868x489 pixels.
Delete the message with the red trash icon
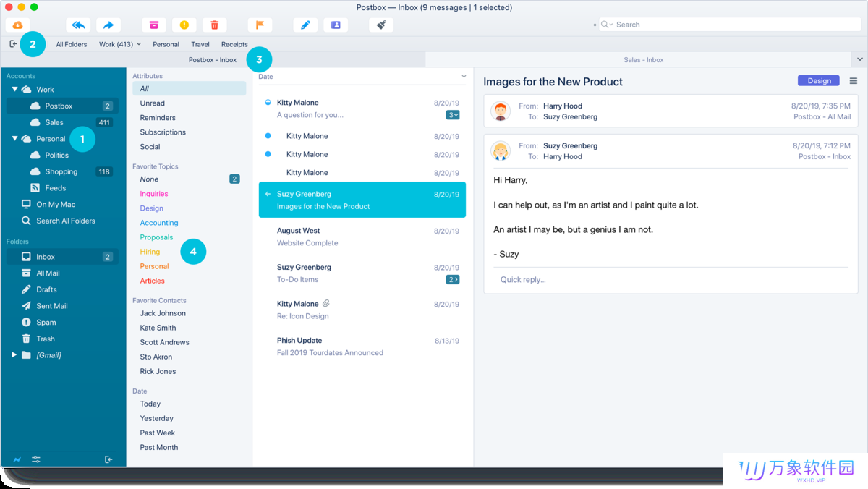tap(215, 25)
